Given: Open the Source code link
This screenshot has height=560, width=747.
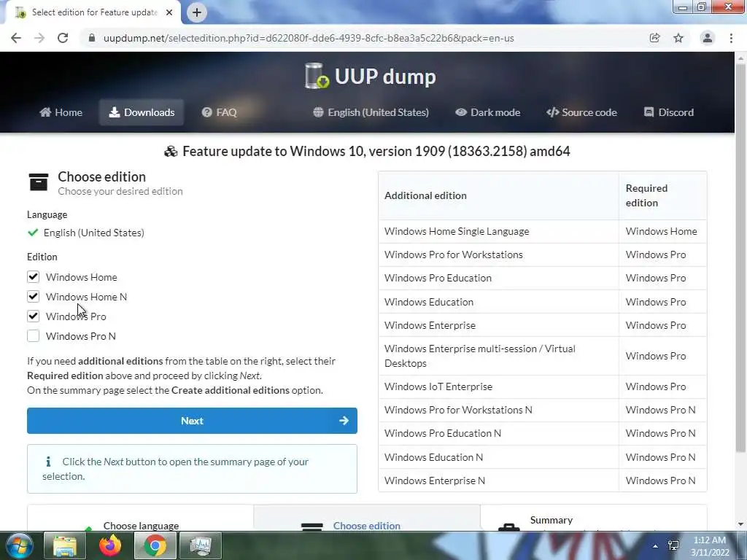Looking at the screenshot, I should 581,112.
